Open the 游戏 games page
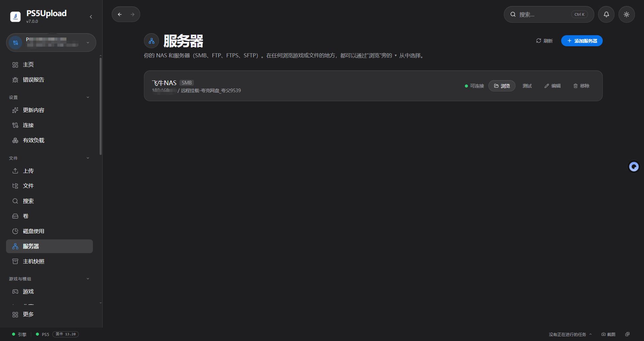The height and width of the screenshot is (341, 644). coord(49,292)
